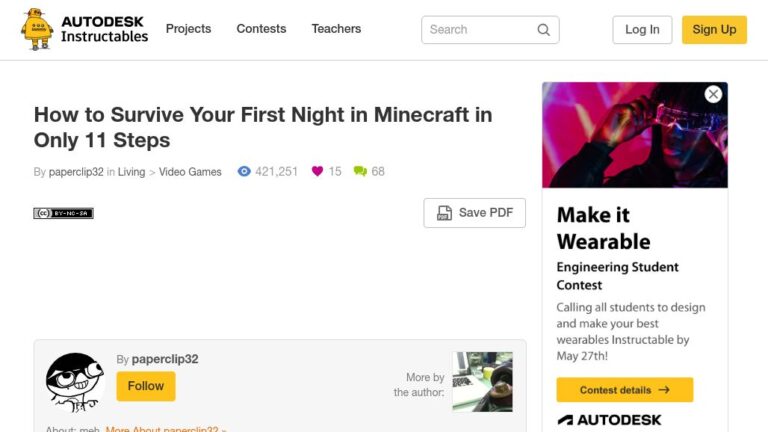Follow the author paperclip32
This screenshot has width=768, height=432.
(146, 386)
